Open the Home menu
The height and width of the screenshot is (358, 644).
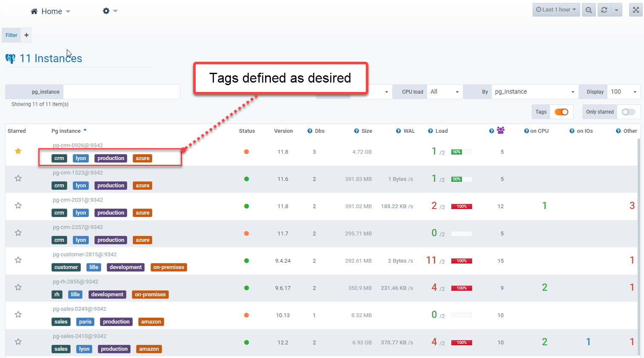(x=51, y=11)
